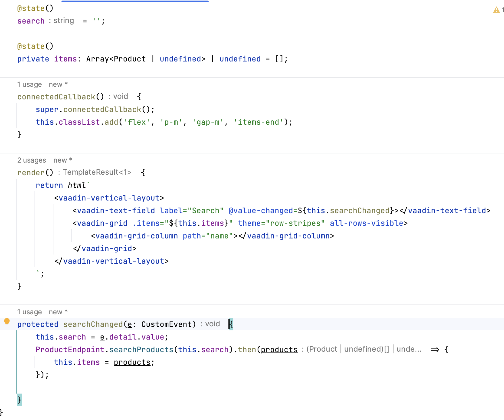Click the html template tag after return
The image size is (504, 420).
[77, 185]
